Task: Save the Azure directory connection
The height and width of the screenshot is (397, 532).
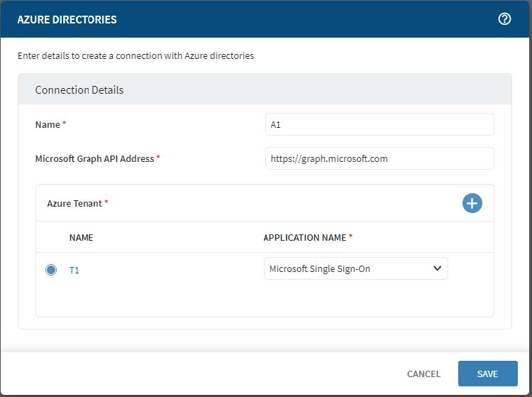Action: click(x=487, y=374)
